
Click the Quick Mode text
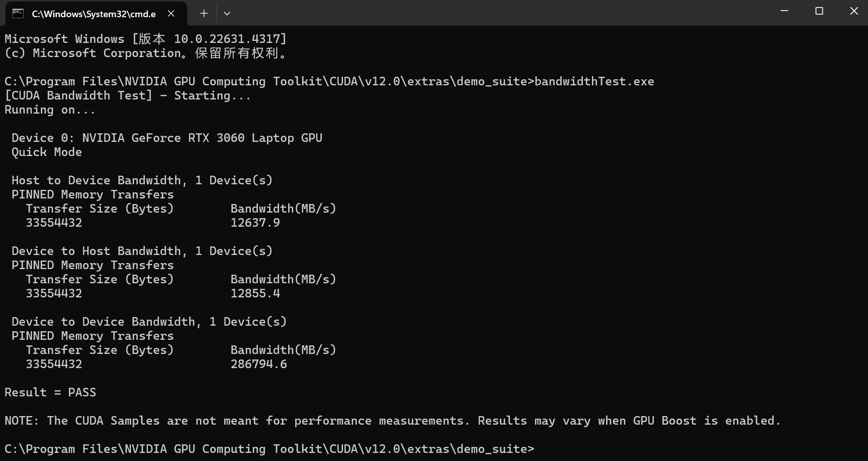(x=47, y=152)
